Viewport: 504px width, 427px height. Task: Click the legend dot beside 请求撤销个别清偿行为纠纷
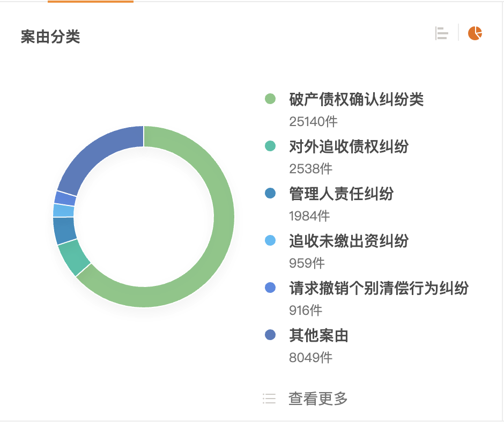(x=270, y=288)
